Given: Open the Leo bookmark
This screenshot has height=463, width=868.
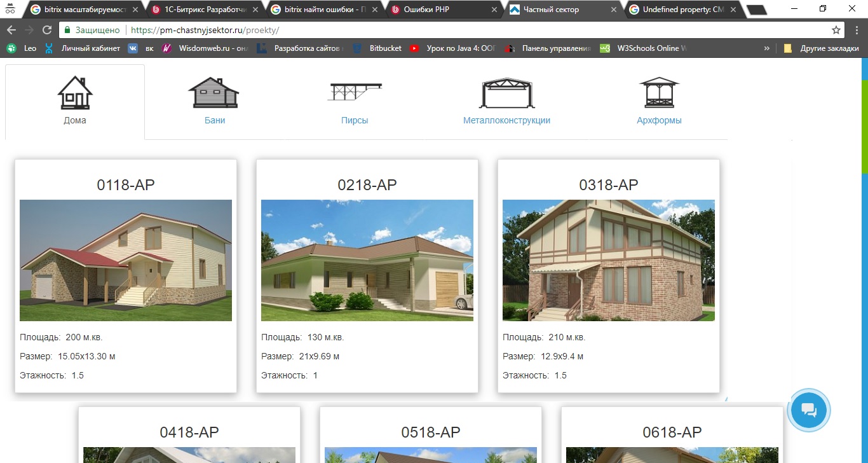Looking at the screenshot, I should [x=22, y=48].
